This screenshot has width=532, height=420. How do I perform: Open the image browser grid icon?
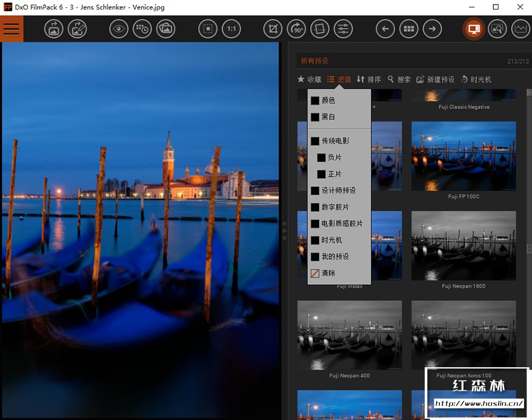click(x=409, y=29)
